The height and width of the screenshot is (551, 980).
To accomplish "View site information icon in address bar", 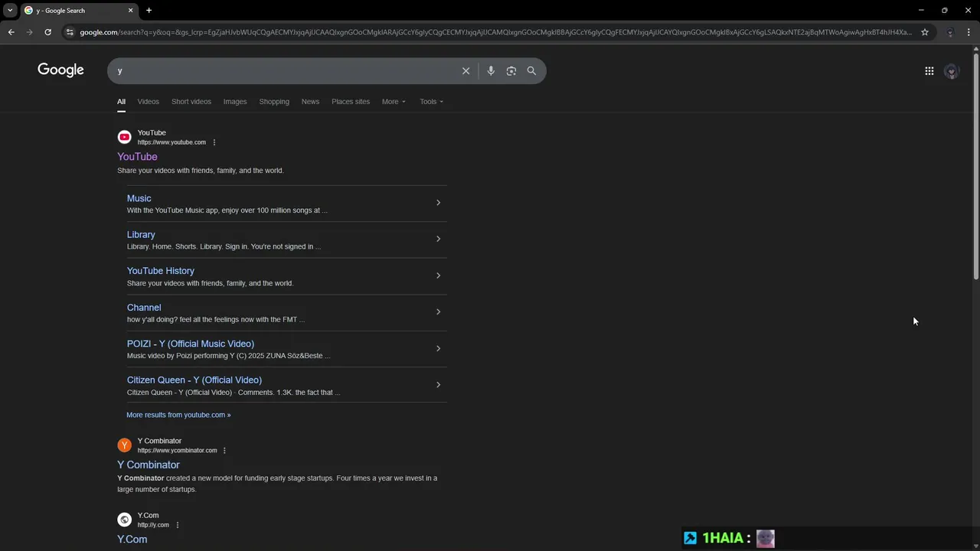I will tap(70, 32).
